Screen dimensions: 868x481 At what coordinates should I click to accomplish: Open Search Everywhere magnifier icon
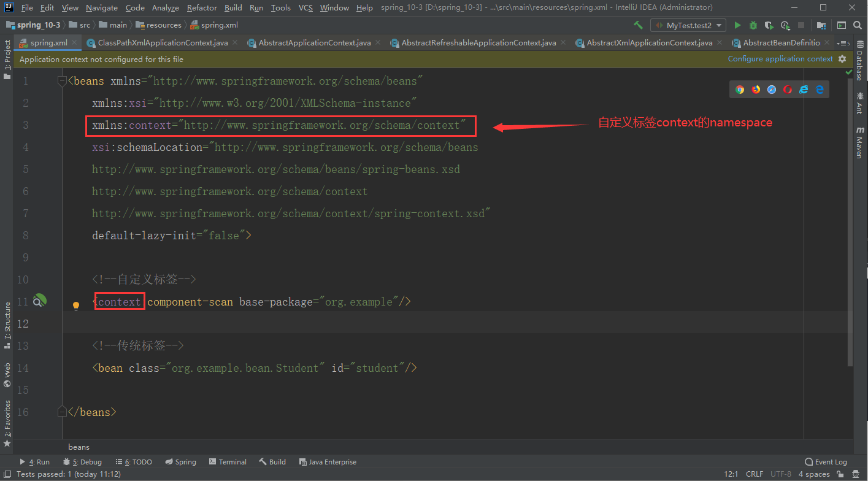point(857,25)
